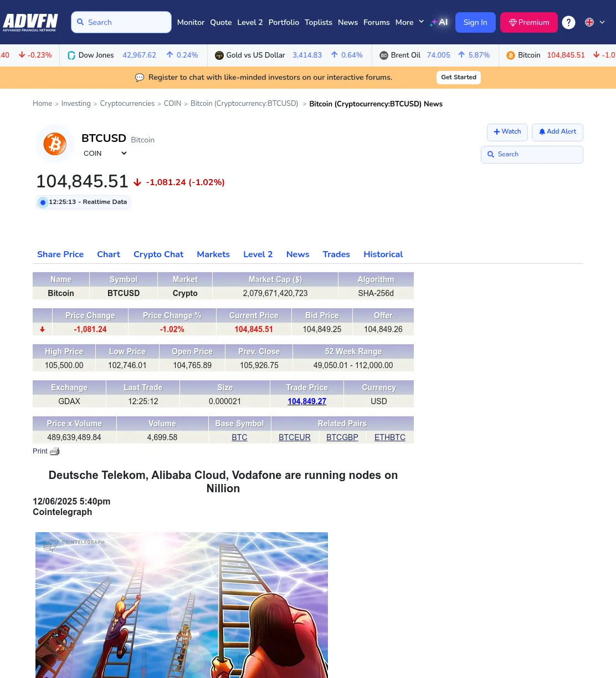Viewport: 616px width, 678px height.
Task: Click the UK flag language icon
Action: [x=589, y=22]
